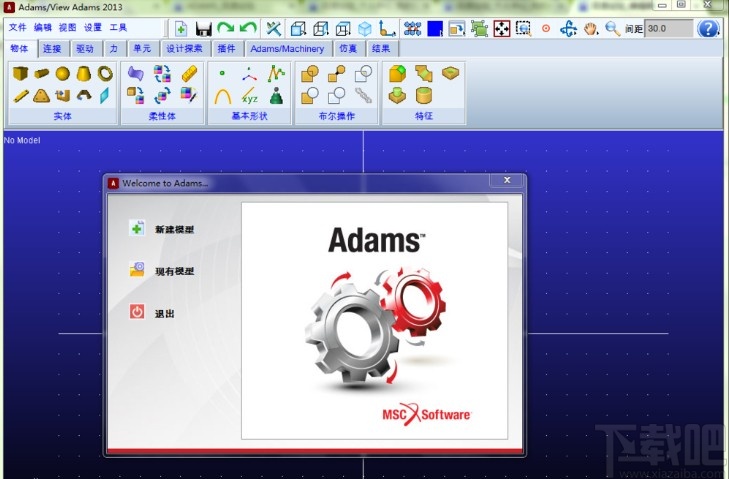This screenshot has width=729, height=479.
Task: Click the magnifier zoom tool
Action: tap(612, 29)
